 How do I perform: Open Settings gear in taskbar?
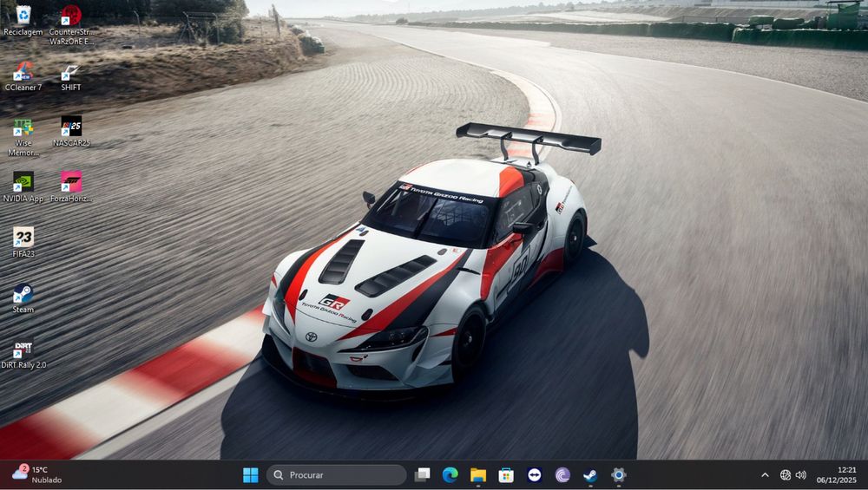pyautogui.click(x=618, y=475)
